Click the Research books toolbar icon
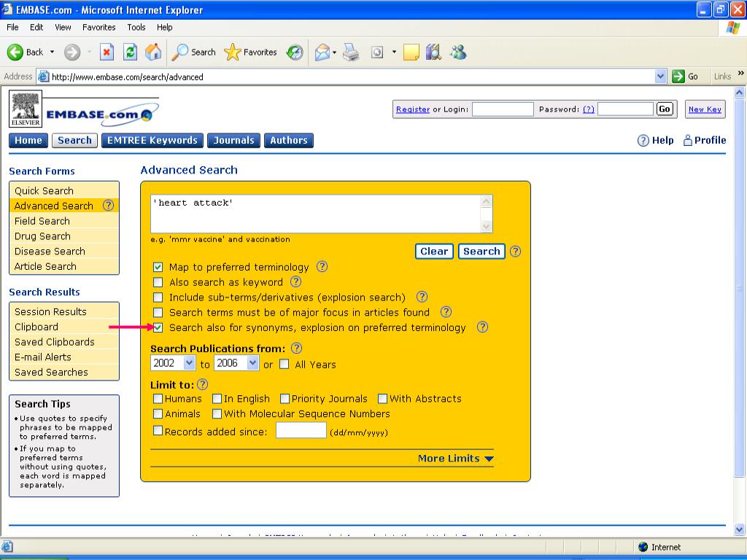 [433, 52]
